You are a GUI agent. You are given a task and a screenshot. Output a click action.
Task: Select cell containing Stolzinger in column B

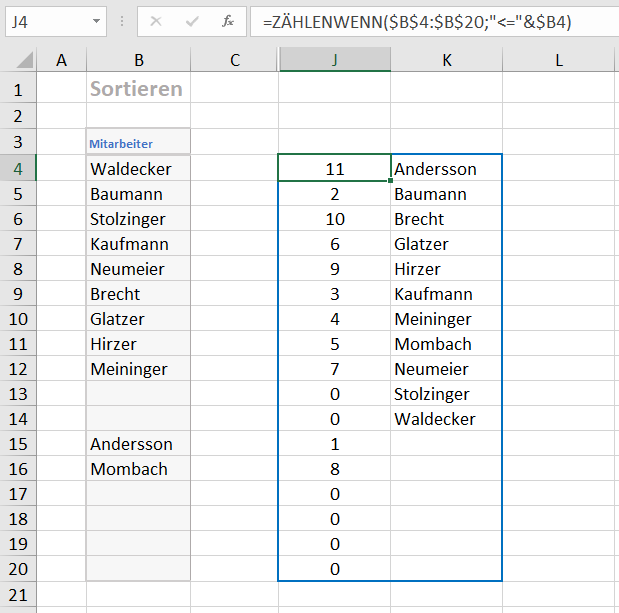139,219
